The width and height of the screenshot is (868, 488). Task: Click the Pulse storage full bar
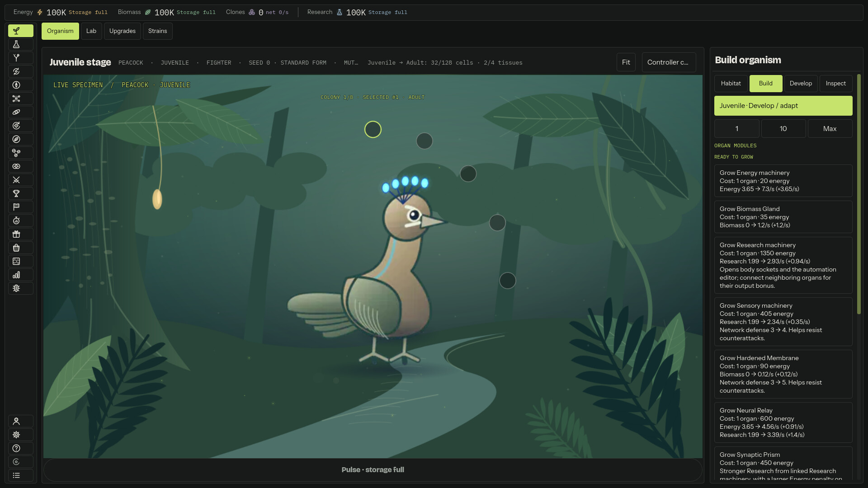click(373, 470)
